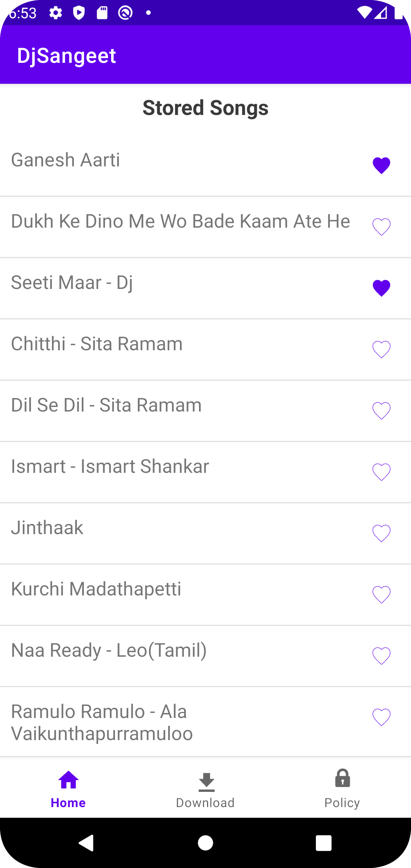Open Seeti Maar - Dj track
411x868 pixels.
(x=72, y=282)
